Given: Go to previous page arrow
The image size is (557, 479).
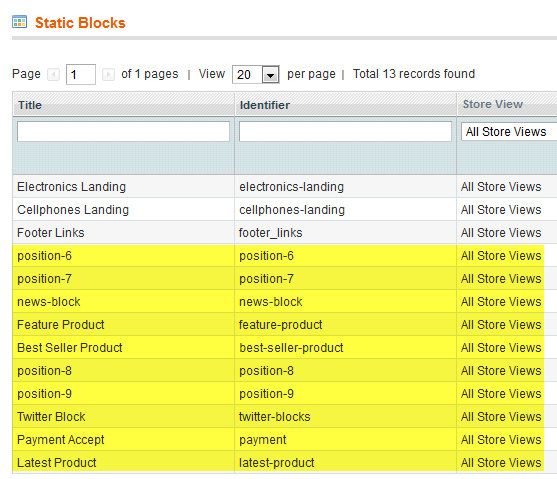Looking at the screenshot, I should click(x=54, y=75).
